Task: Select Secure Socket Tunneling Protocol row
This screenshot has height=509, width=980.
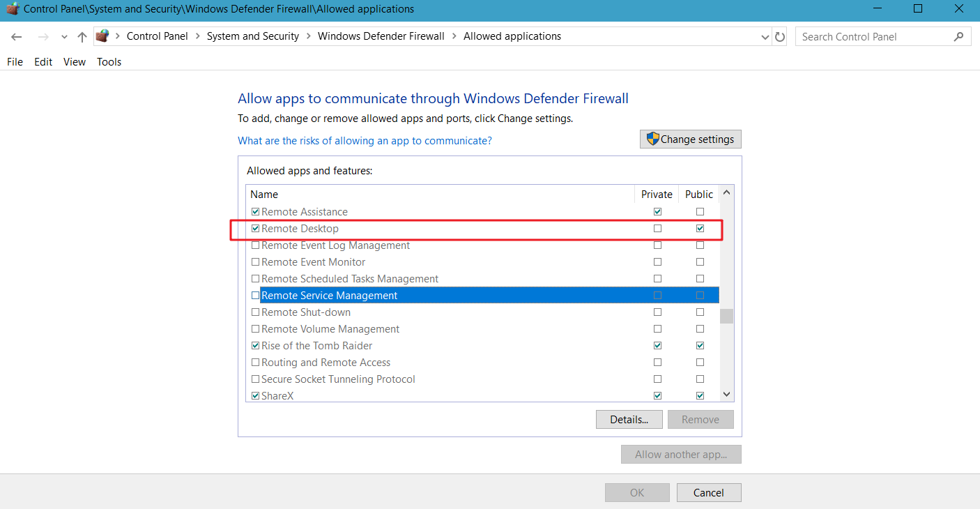Action: (x=483, y=379)
